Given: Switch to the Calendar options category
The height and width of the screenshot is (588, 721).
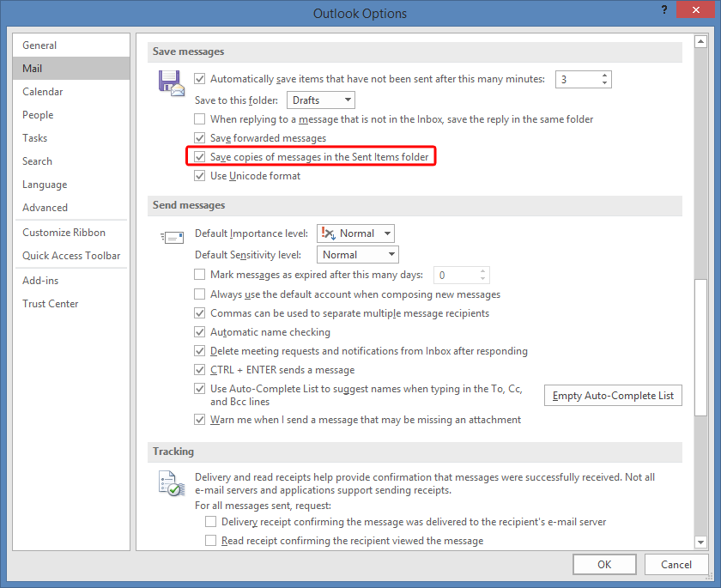Looking at the screenshot, I should [x=43, y=92].
